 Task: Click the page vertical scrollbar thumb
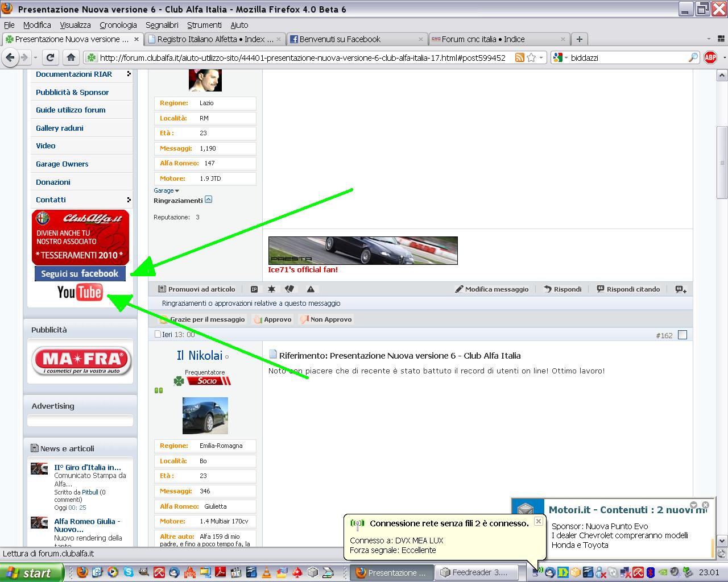pyautogui.click(x=722, y=162)
